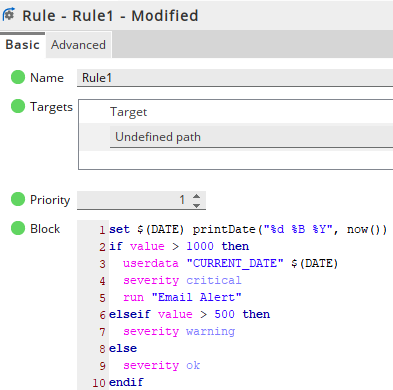The image size is (393, 390).
Task: Click the userdata "CURRENT_DATE" line
Action: 230,263
